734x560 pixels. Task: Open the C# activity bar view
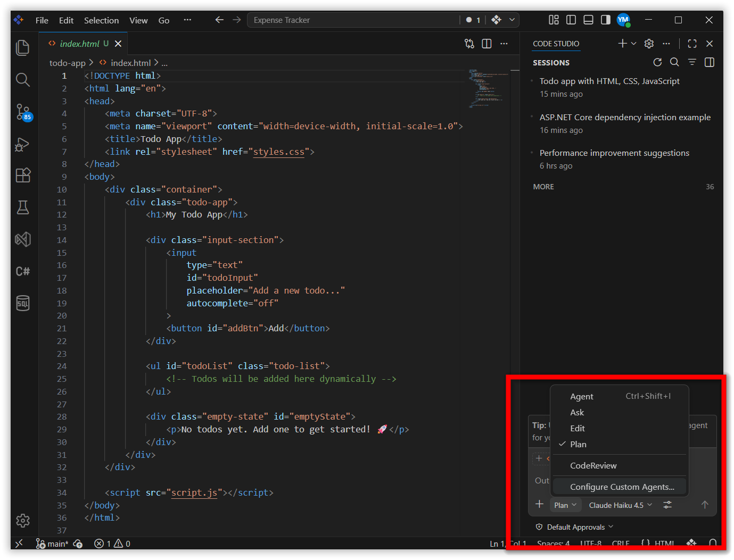[x=22, y=271]
